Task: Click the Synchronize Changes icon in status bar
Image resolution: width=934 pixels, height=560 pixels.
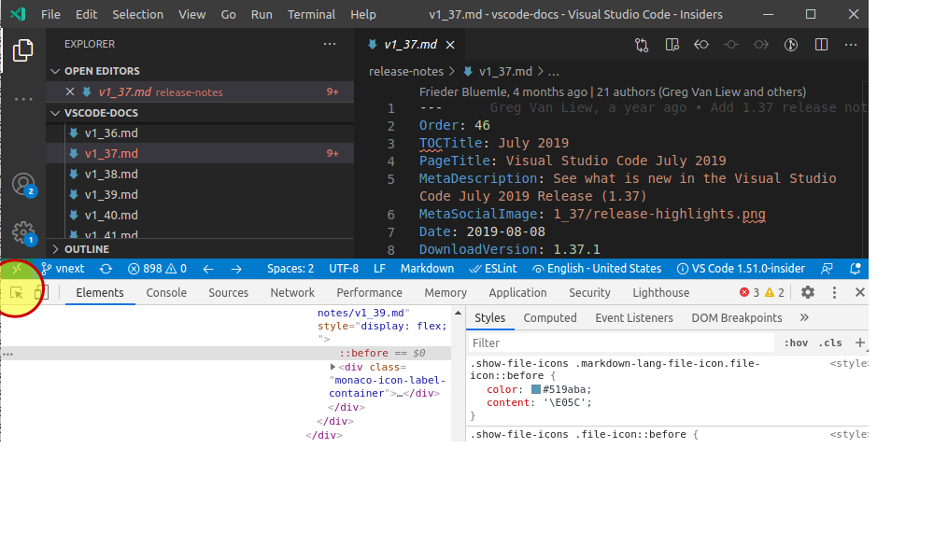Action: coord(106,268)
